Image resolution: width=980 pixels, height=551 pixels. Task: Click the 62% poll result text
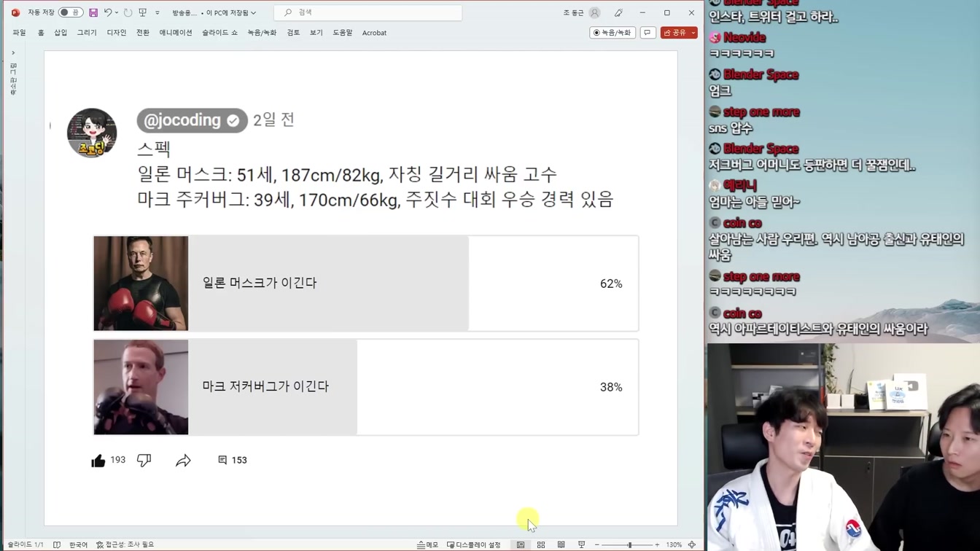click(x=611, y=284)
